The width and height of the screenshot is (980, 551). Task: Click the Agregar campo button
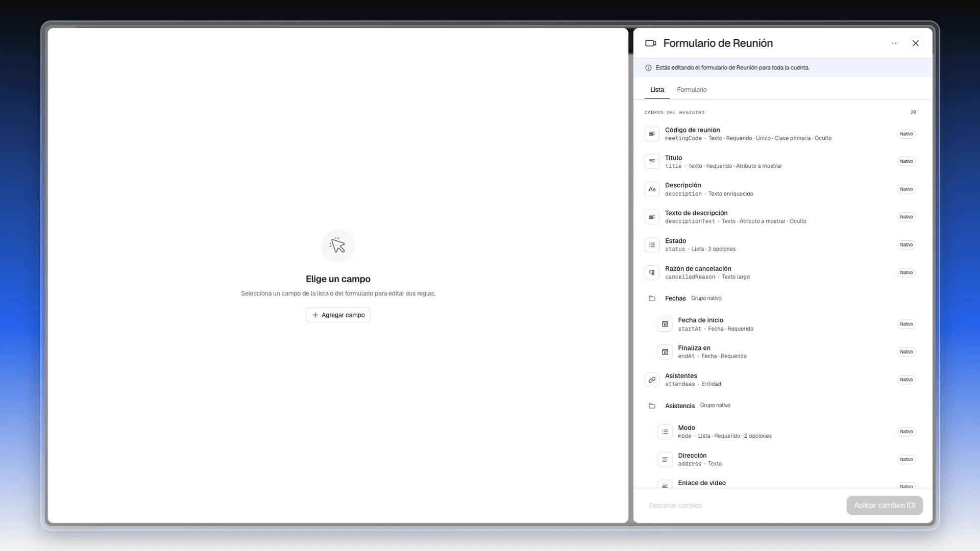tap(338, 315)
